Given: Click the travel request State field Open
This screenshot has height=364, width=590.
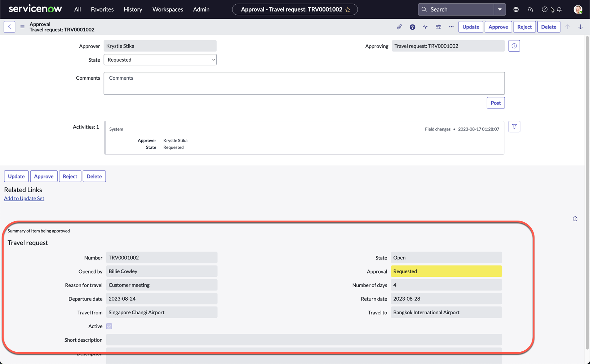Looking at the screenshot, I should 446,258.
